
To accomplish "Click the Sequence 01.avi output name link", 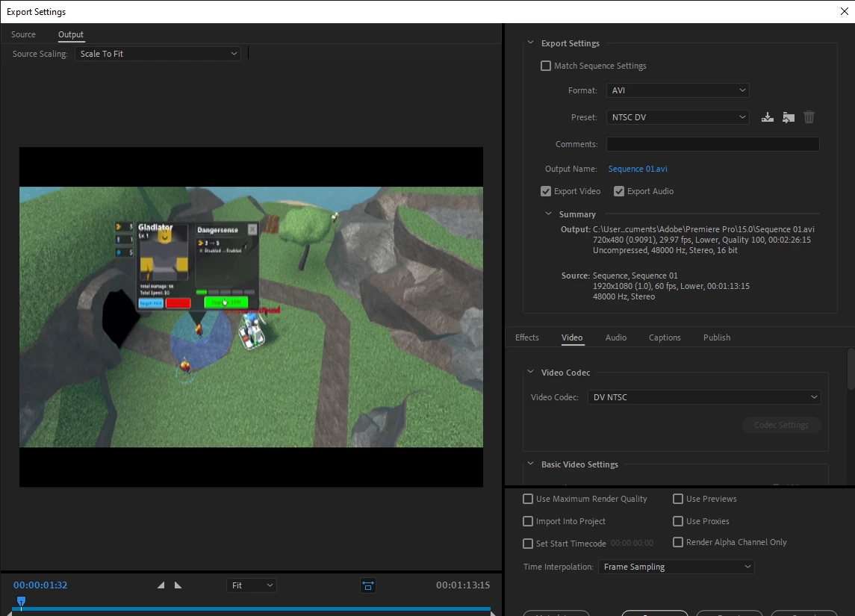I will click(x=638, y=169).
